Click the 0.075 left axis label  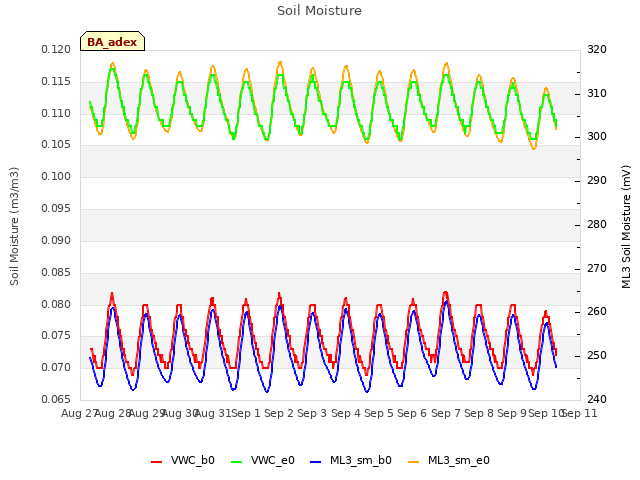56,336
